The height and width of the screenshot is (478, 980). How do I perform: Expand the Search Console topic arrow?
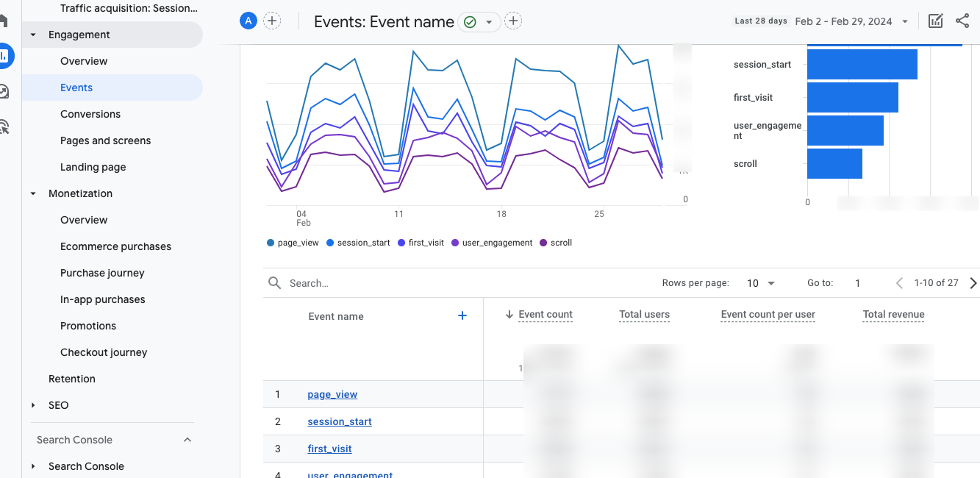33,466
